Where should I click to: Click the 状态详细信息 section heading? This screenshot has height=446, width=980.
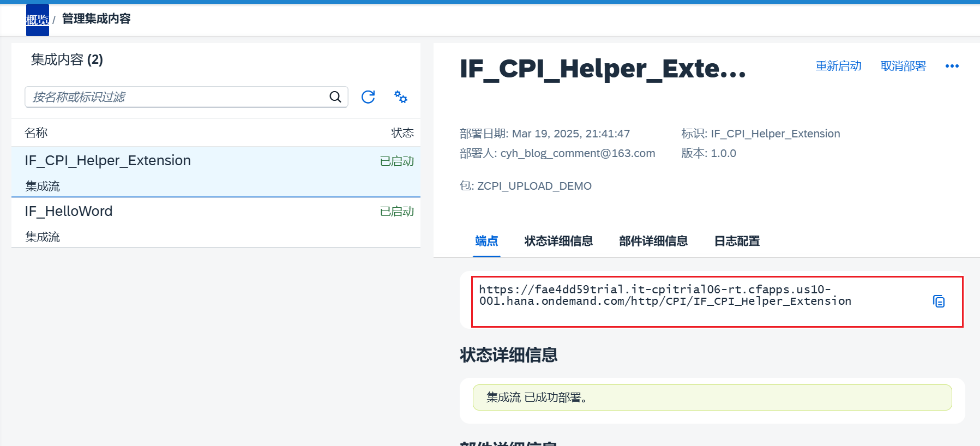click(508, 355)
